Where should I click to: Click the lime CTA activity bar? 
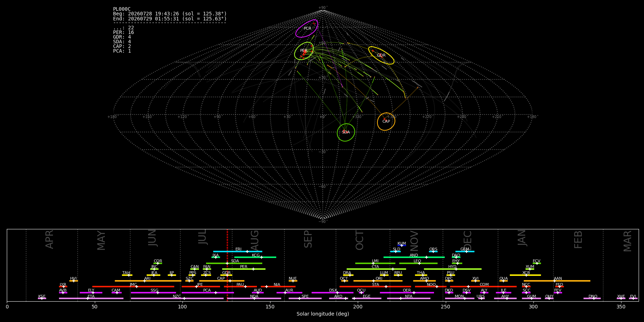coord(376,269)
